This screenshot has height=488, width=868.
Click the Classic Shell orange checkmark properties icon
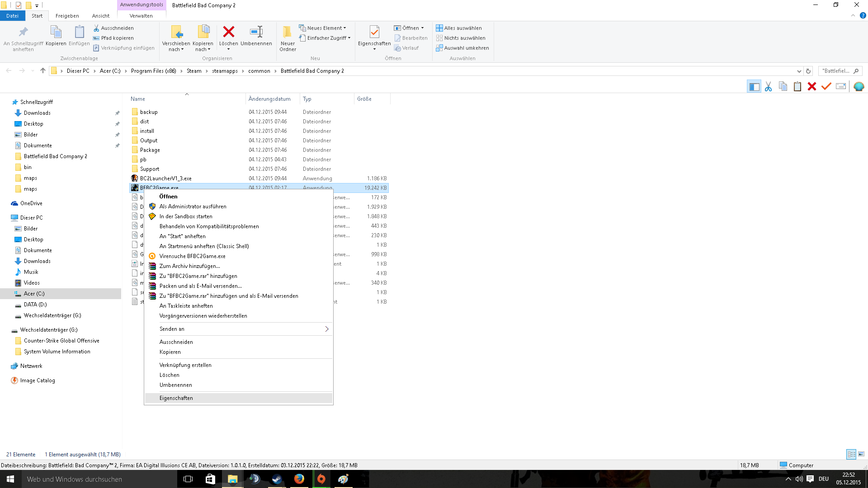(x=826, y=86)
